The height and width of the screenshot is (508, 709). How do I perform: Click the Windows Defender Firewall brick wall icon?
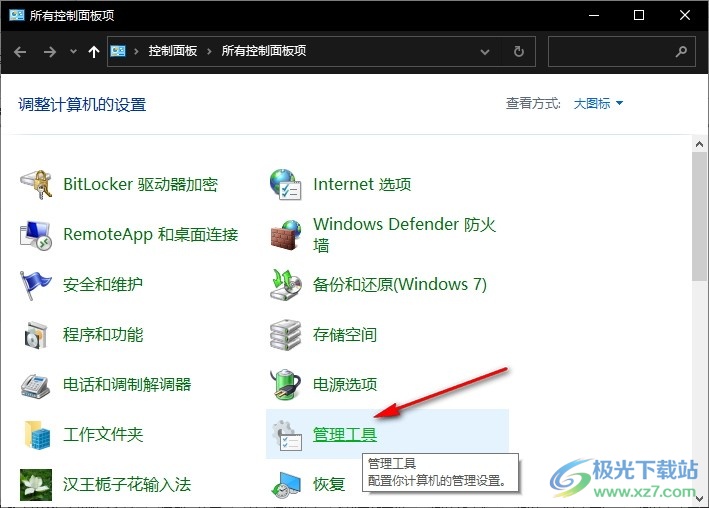(x=286, y=235)
